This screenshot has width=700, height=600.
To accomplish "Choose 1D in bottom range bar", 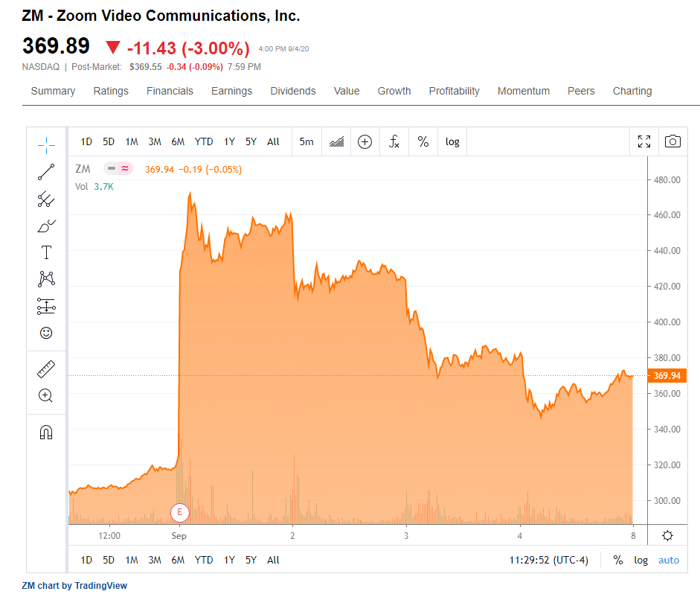I will 86,561.
